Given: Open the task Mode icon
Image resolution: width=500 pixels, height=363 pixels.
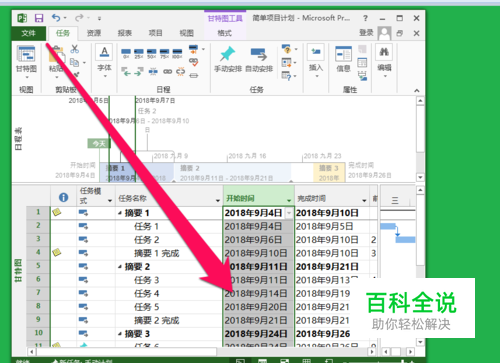Looking at the screenshot, I should point(286,76).
